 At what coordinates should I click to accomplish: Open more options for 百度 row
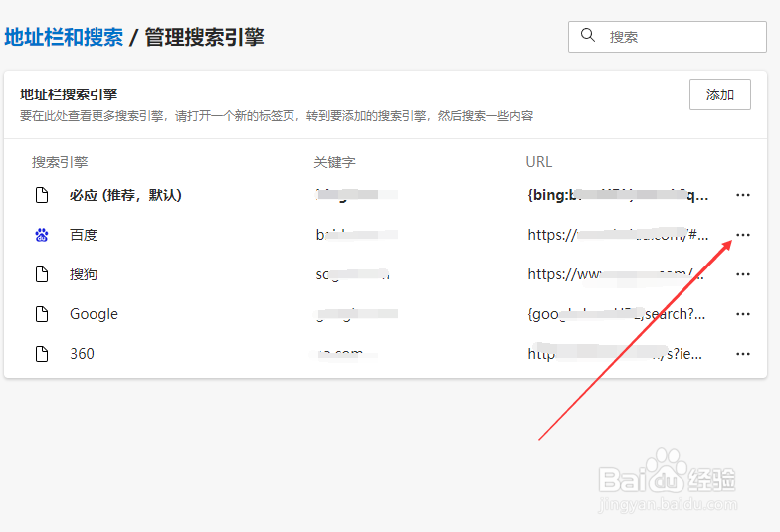pos(742,235)
